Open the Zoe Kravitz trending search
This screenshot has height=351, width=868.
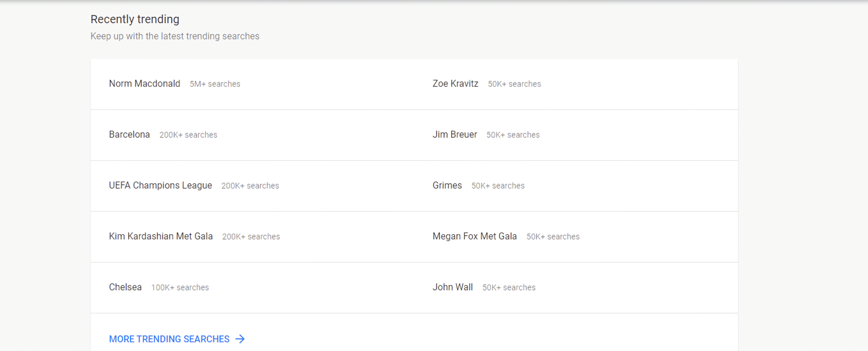point(455,84)
